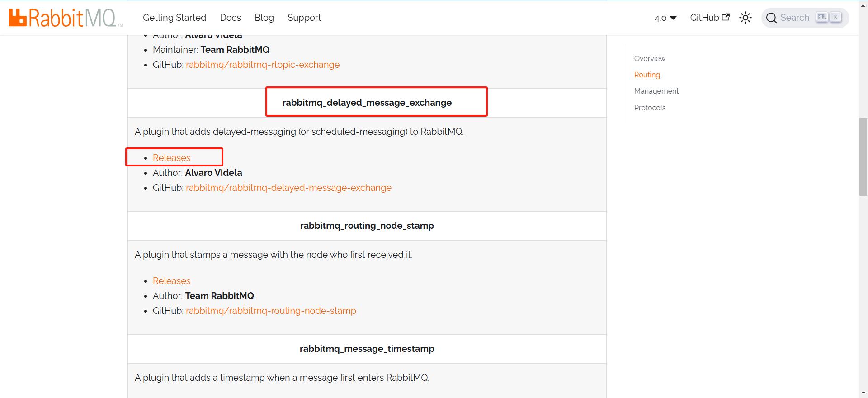Open Releases link for delayed message exchange
868x398 pixels.
[x=171, y=158]
